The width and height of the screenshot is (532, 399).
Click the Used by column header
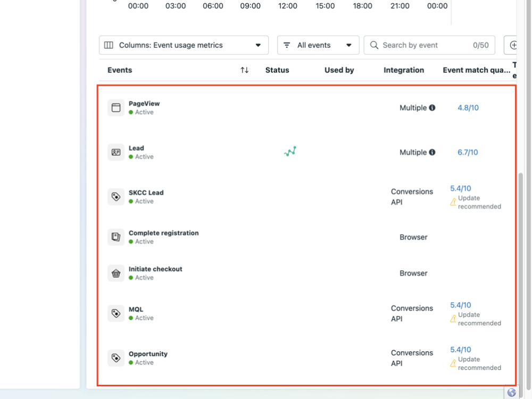pyautogui.click(x=339, y=70)
